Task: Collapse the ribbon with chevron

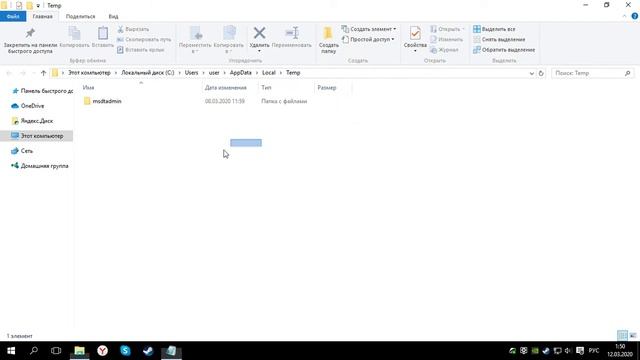Action: tap(624, 16)
